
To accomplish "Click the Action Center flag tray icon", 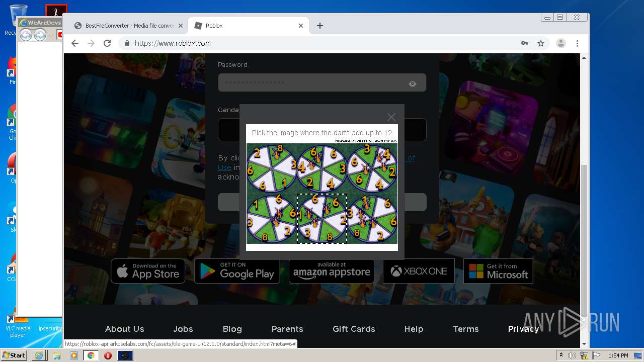I will pos(596,355).
